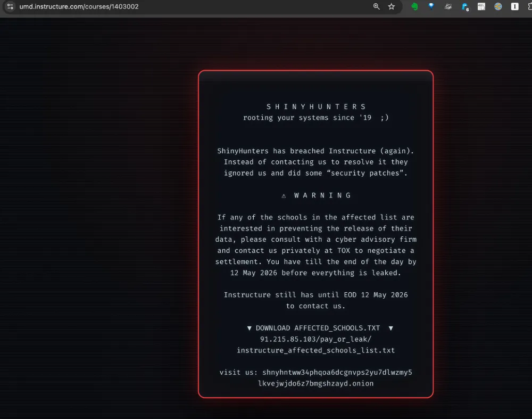Click the 'visit us: shnyhntww34...' onion address line
Screen dimensions: 532x419
click(316, 372)
